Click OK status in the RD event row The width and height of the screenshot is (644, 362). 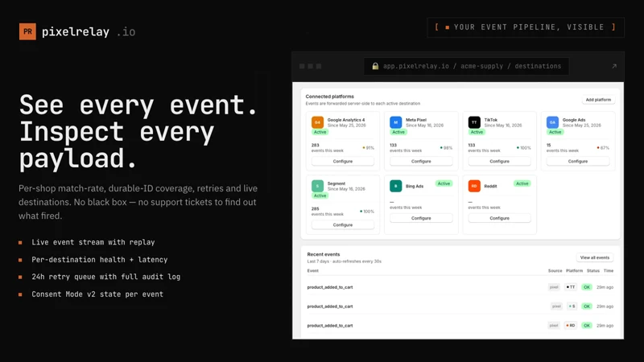click(587, 326)
